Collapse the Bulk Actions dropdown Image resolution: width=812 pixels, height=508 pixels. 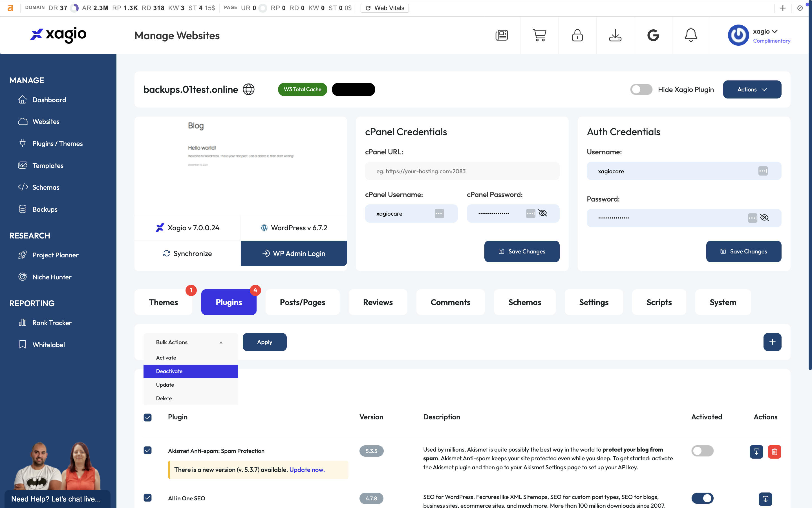(191, 342)
